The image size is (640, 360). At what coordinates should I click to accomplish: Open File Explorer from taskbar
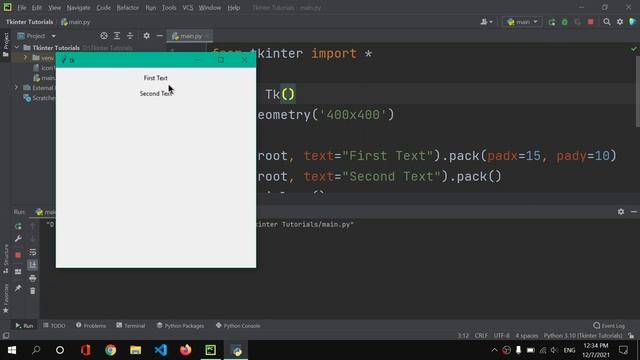coord(136,350)
